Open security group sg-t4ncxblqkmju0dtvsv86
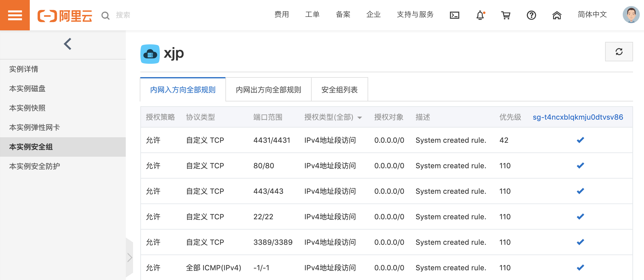 pos(577,117)
